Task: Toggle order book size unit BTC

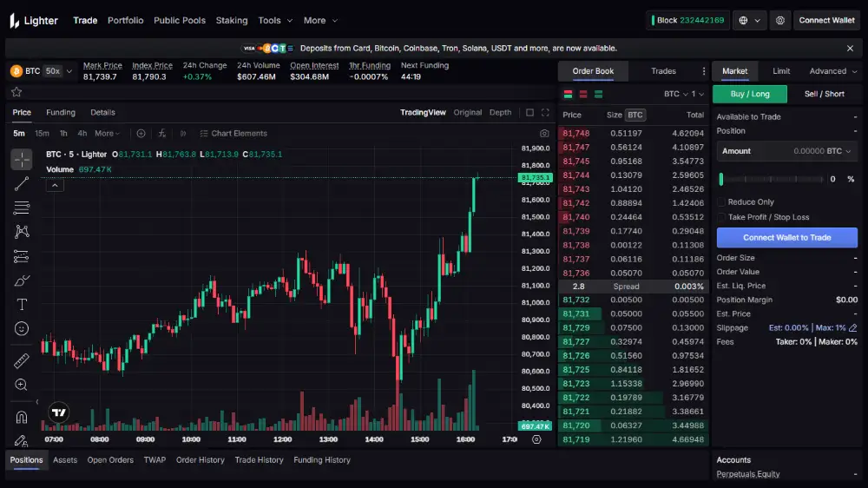Action: pos(635,115)
